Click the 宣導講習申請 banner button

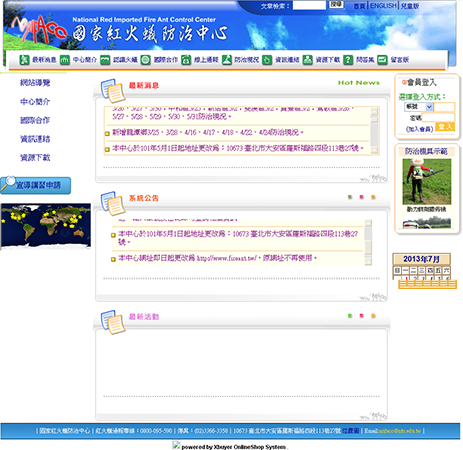pyautogui.click(x=35, y=185)
